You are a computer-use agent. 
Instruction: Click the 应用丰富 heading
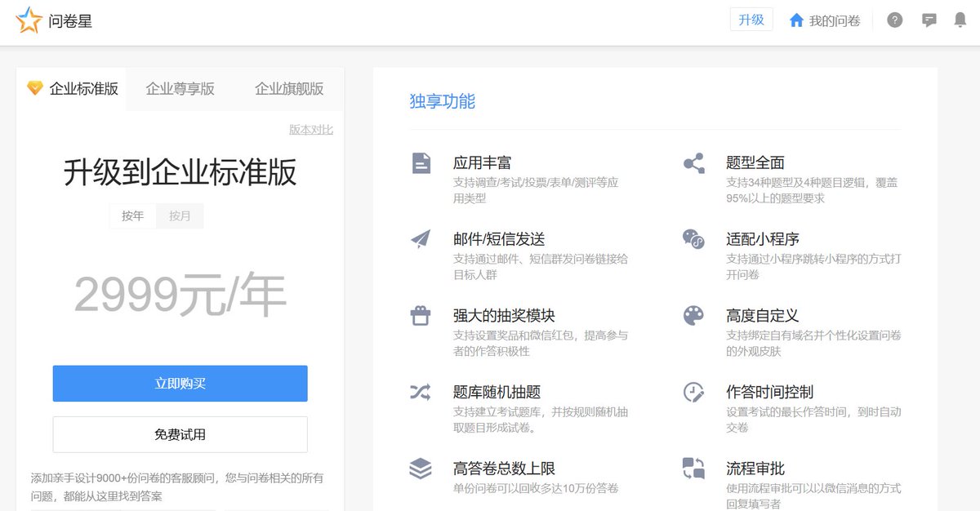(x=482, y=162)
